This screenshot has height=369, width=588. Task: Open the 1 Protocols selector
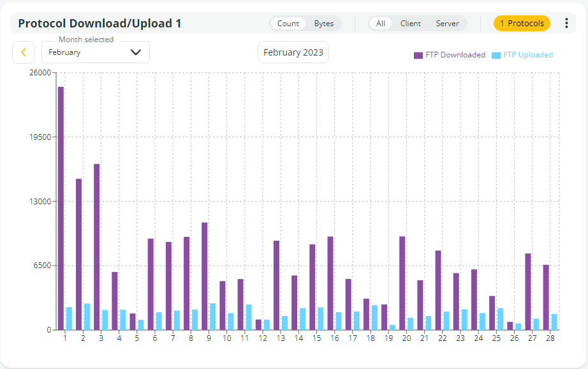tap(522, 24)
